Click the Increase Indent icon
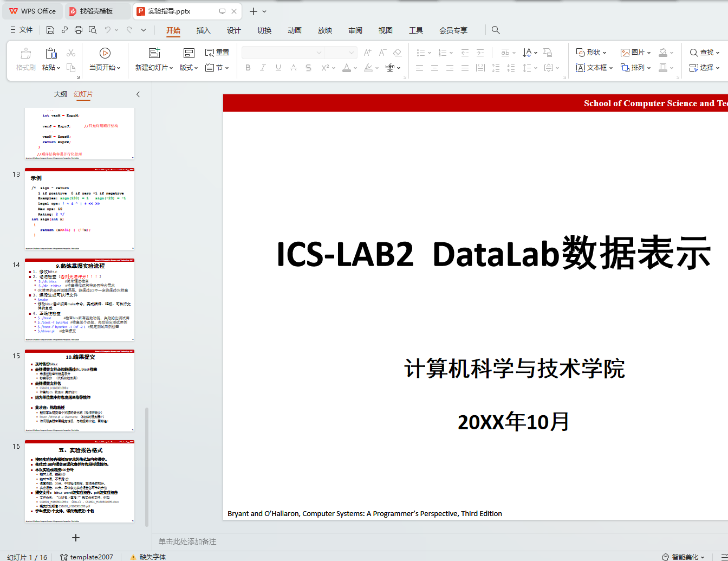 pos(480,53)
